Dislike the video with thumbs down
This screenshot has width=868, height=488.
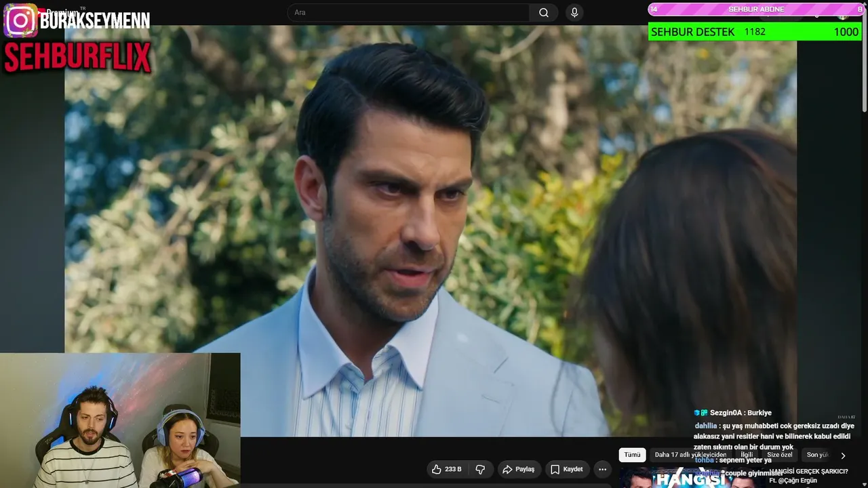point(480,469)
